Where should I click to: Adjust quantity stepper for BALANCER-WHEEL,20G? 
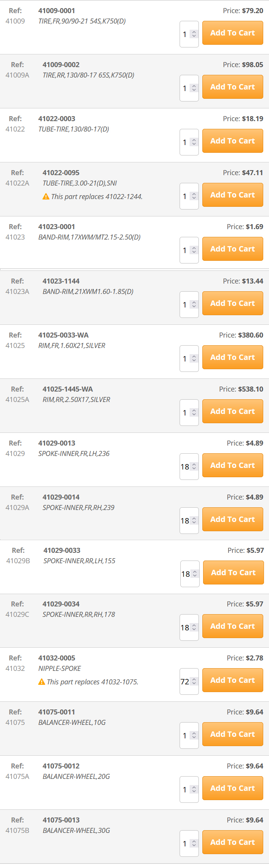(x=194, y=789)
